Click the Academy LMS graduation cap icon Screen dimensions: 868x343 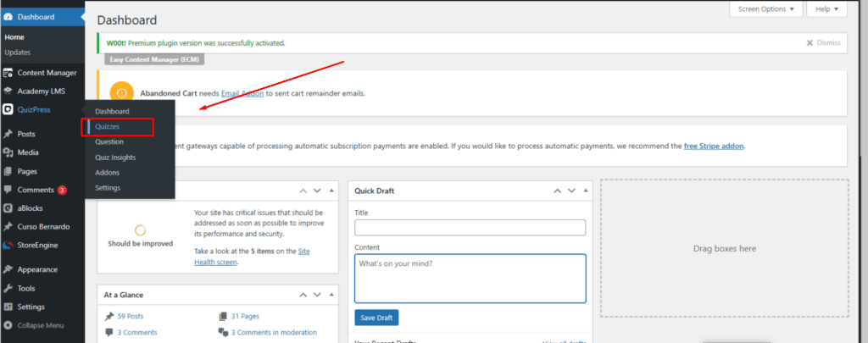tap(8, 91)
